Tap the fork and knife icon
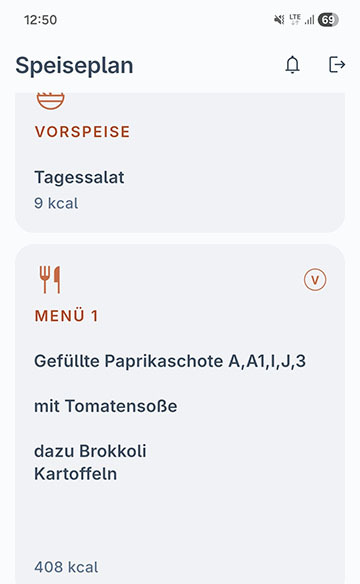The height and width of the screenshot is (584, 360). (x=50, y=280)
